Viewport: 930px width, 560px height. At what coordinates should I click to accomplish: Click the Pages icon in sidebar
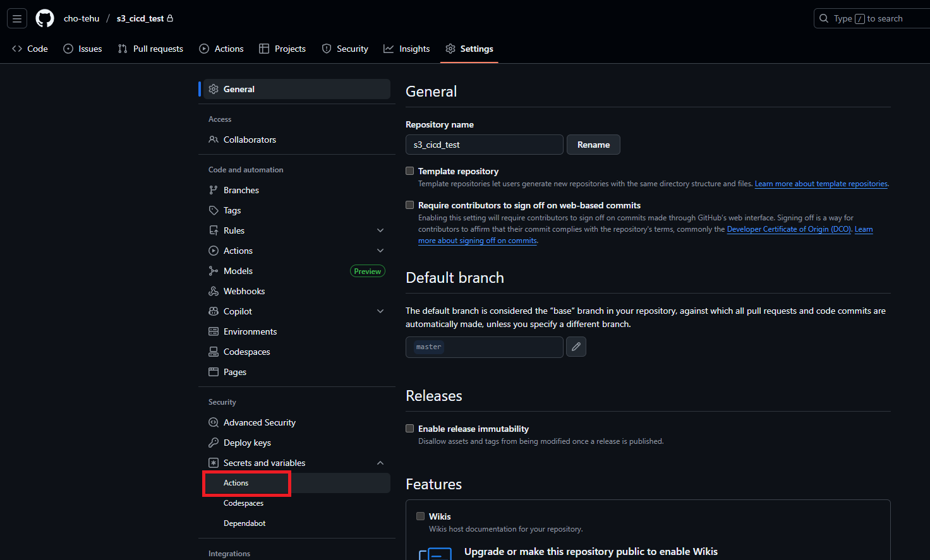click(x=214, y=372)
